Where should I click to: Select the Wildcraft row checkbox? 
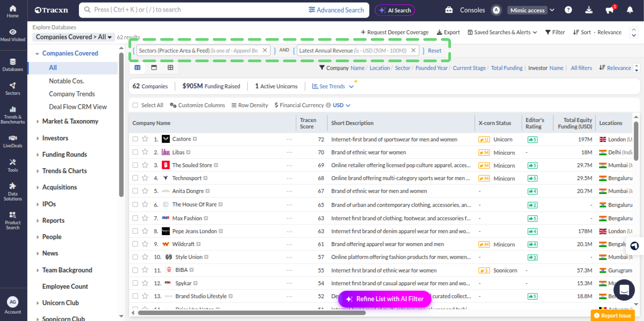pos(135,244)
